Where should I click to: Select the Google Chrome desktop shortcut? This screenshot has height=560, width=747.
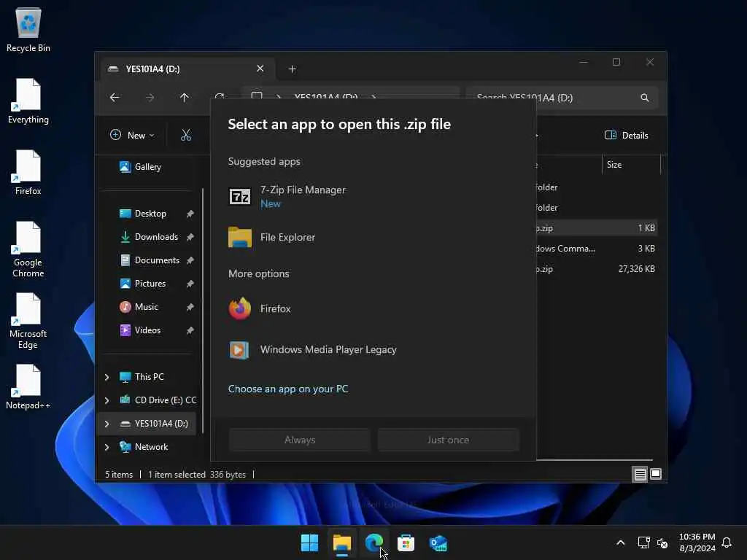pyautogui.click(x=28, y=249)
